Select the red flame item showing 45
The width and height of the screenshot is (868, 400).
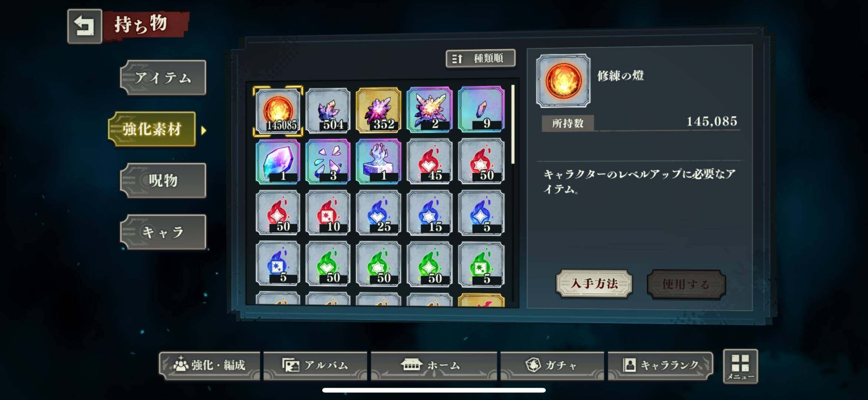pyautogui.click(x=430, y=161)
